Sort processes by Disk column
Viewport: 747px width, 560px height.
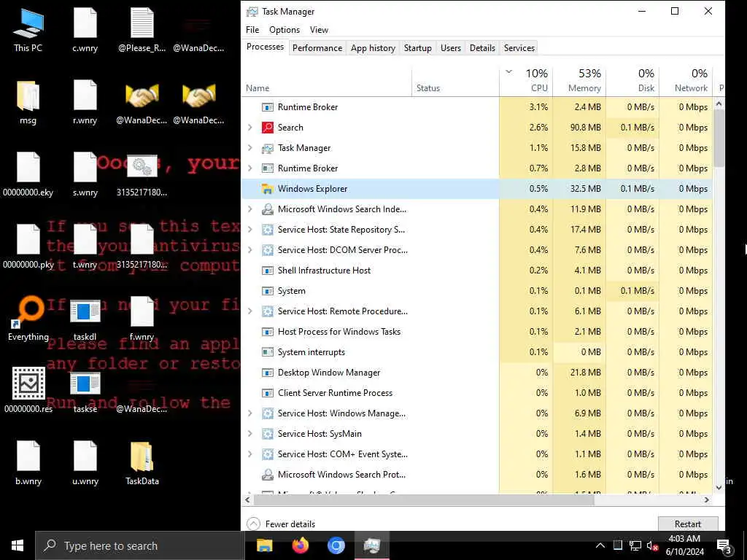(x=632, y=81)
